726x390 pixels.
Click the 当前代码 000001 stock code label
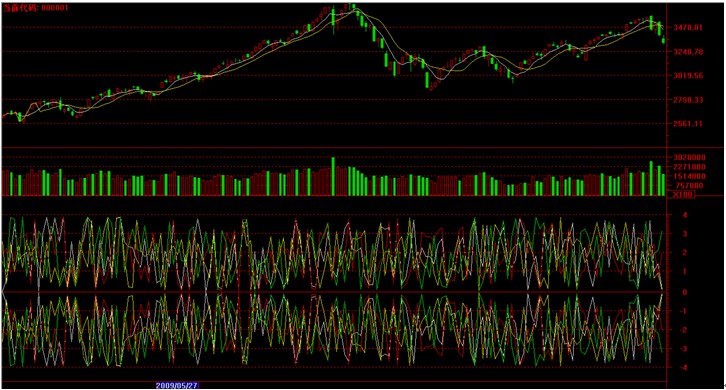(36, 8)
